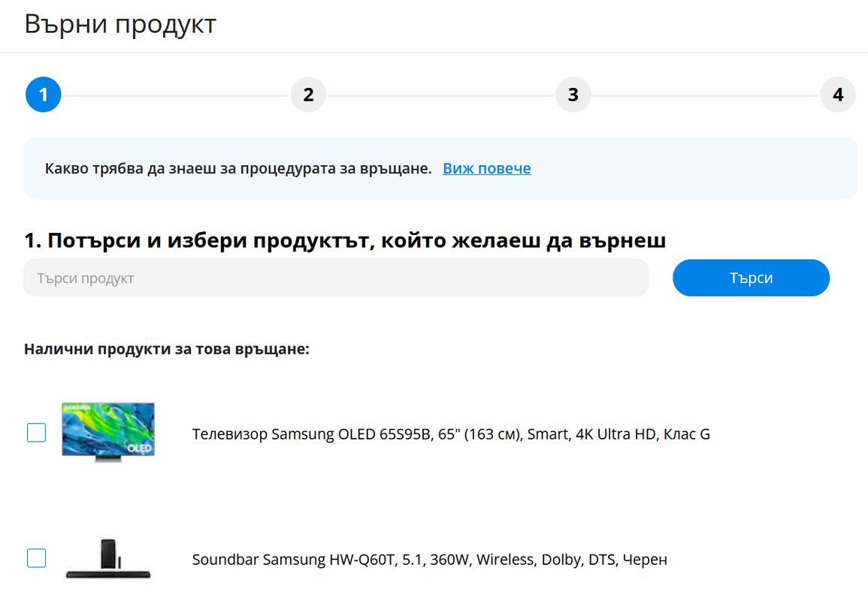The height and width of the screenshot is (601, 868).
Task: Focus the 'Търси продукт' search field
Action: pyautogui.click(x=336, y=278)
